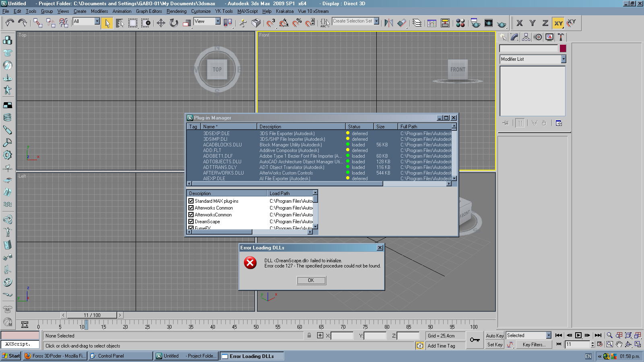The image size is (644, 362).
Task: Select the Pan View navigation tool
Action: [x=619, y=344]
